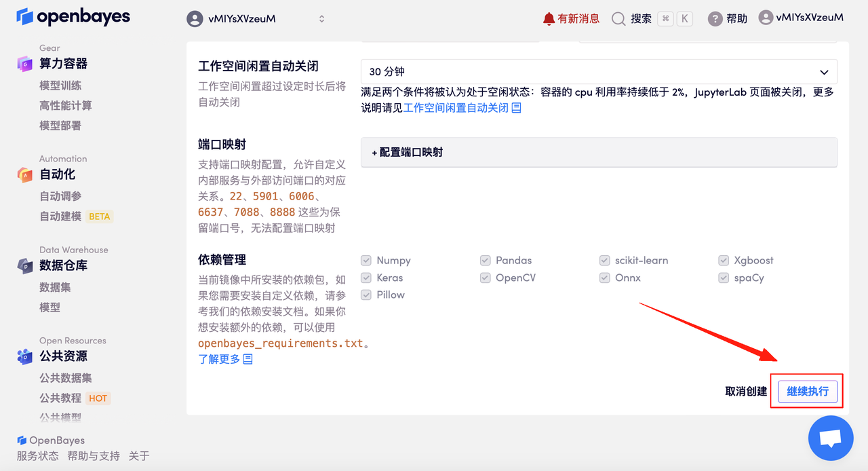Screen dimensions: 868x471
Task: Open the 算力容器 section
Action: pos(63,64)
